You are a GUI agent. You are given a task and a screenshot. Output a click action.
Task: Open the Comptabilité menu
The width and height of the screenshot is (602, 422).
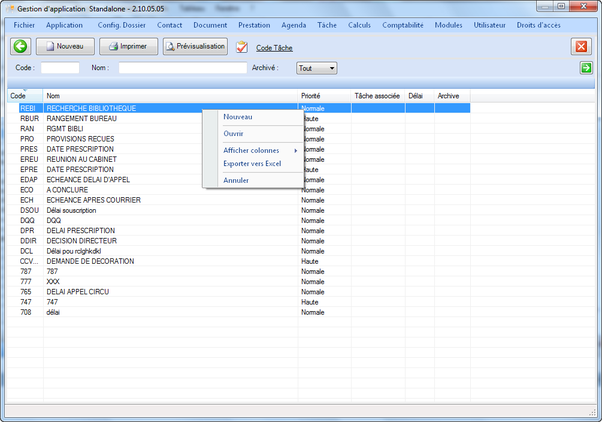(404, 24)
